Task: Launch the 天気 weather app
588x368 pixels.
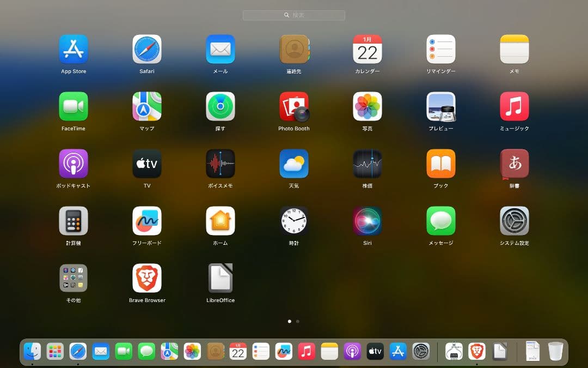Action: [x=294, y=164]
